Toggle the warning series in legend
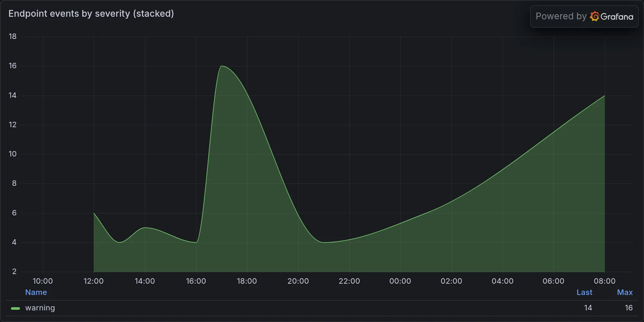644x322 pixels. (40, 308)
